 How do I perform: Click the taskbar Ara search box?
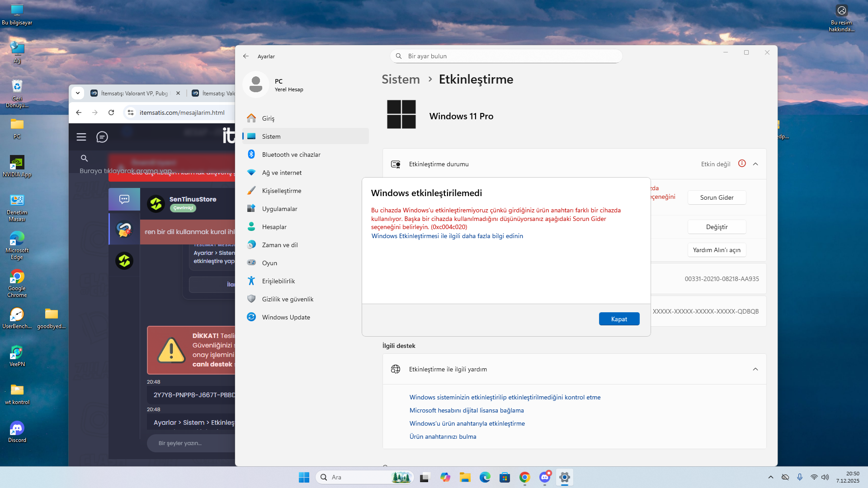365,477
